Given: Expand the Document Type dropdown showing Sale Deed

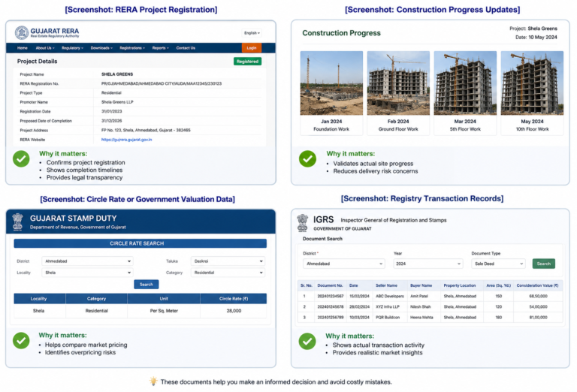Looking at the screenshot, I should coord(498,264).
